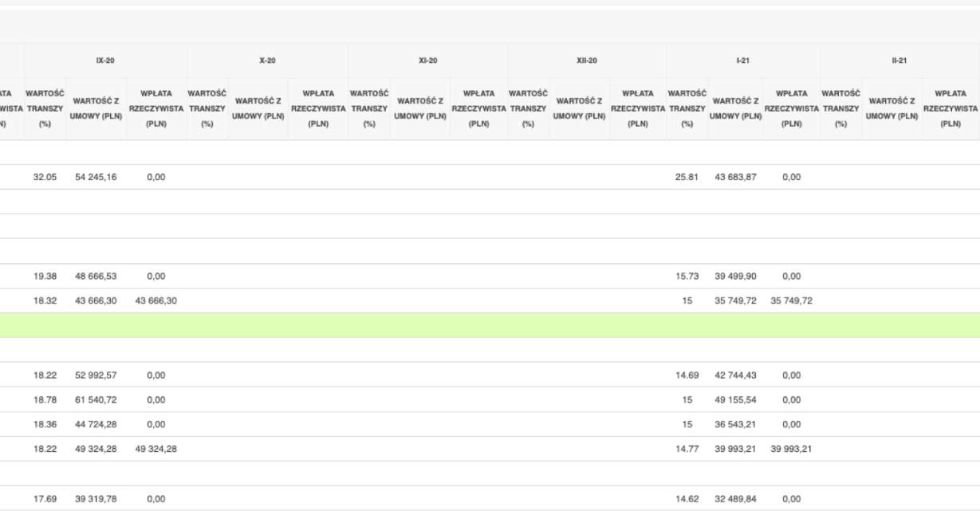
Task: Click the 0,00 payment next to 61 540,72
Action: click(x=156, y=399)
